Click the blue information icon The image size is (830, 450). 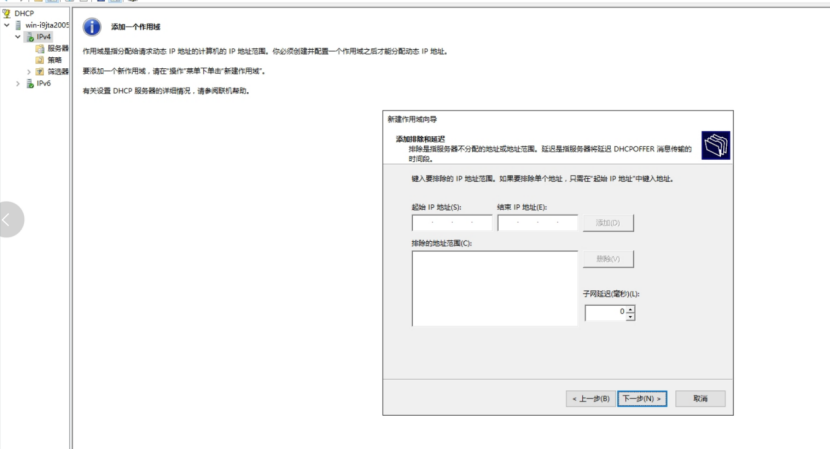click(x=92, y=26)
